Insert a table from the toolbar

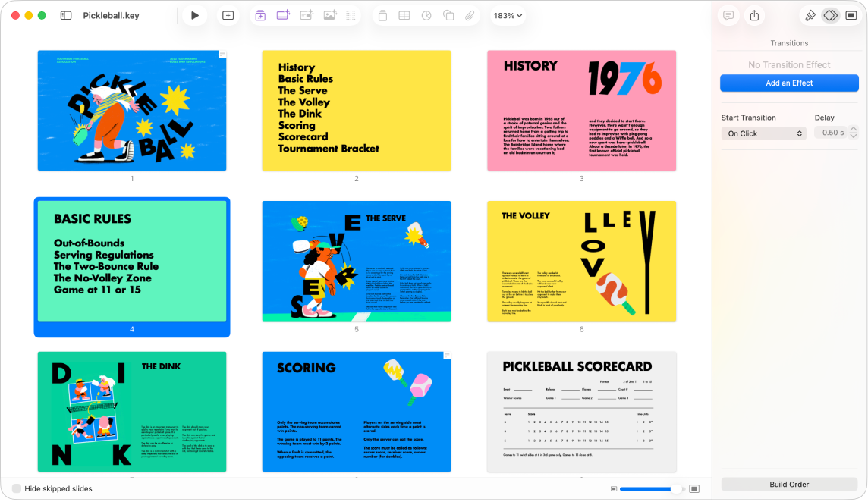(404, 15)
